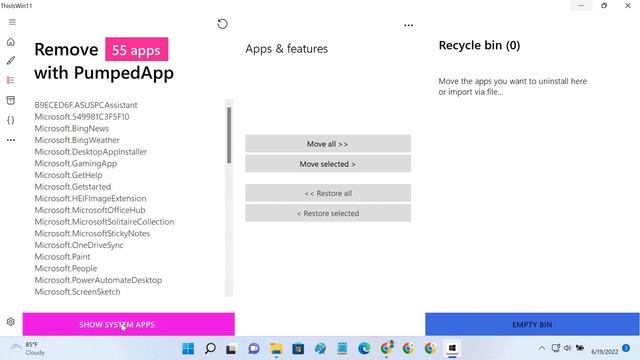
Task: Select Microsoft.GetHelp entry
Action: 69,175
